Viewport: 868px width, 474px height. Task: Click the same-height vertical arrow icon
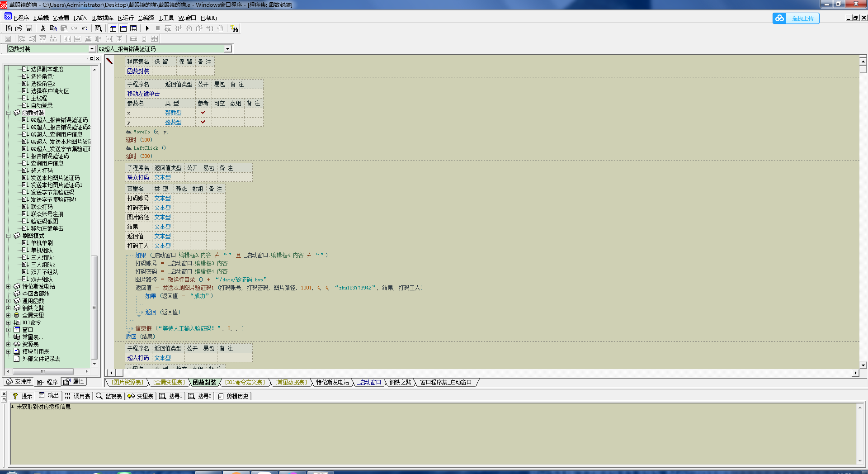tap(144, 39)
